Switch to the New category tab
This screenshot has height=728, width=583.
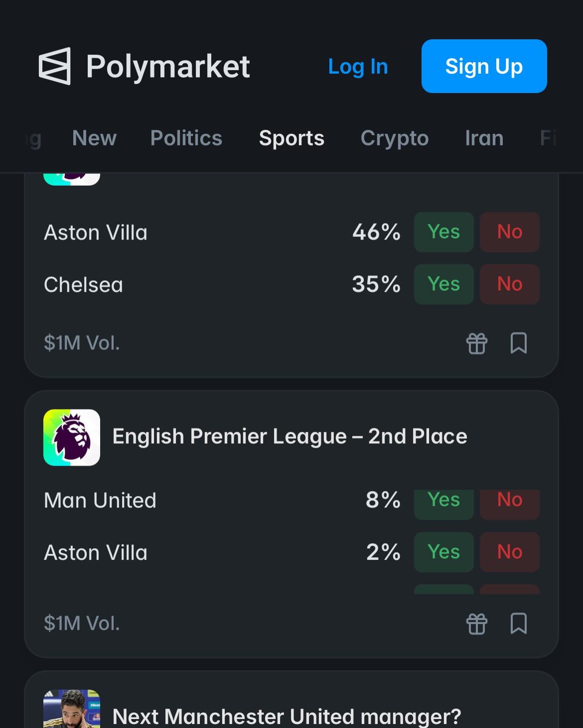pyautogui.click(x=94, y=138)
